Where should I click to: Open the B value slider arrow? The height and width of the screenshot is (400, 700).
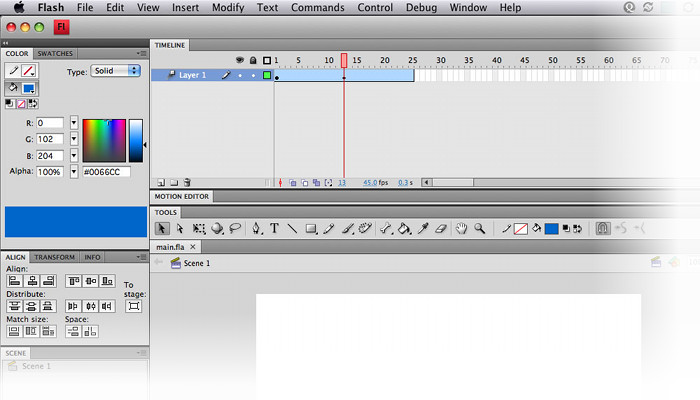(x=74, y=155)
